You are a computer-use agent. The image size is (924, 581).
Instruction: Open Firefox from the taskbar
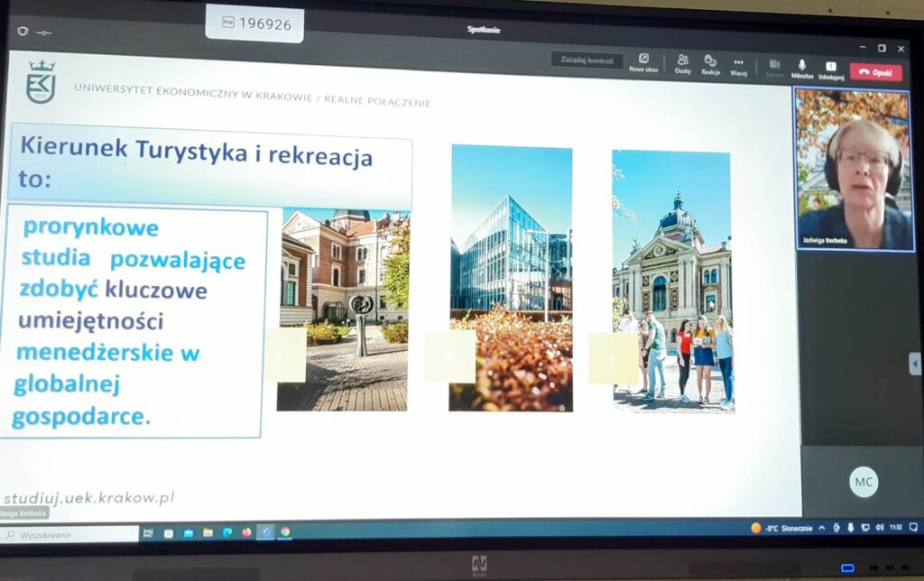point(246,532)
